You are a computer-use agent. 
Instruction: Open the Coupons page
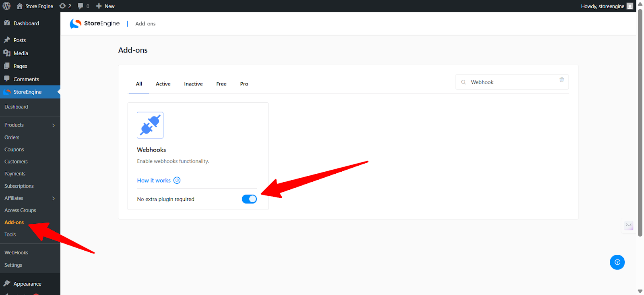click(14, 150)
